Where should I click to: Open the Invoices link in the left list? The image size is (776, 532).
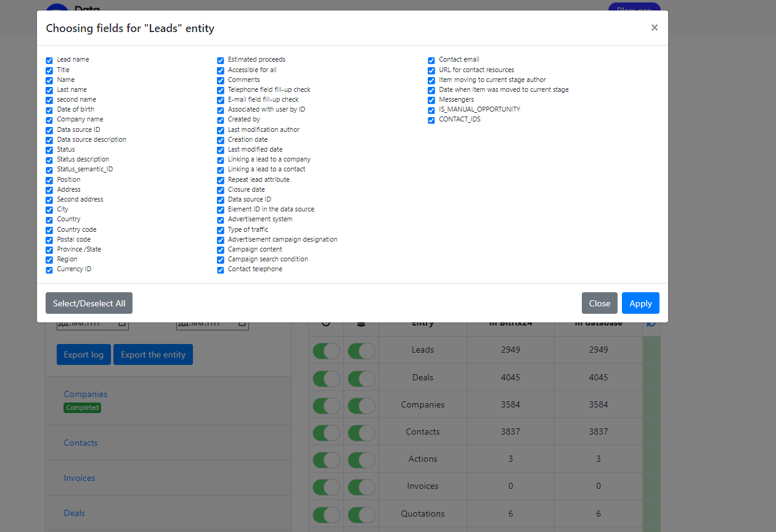click(80, 478)
